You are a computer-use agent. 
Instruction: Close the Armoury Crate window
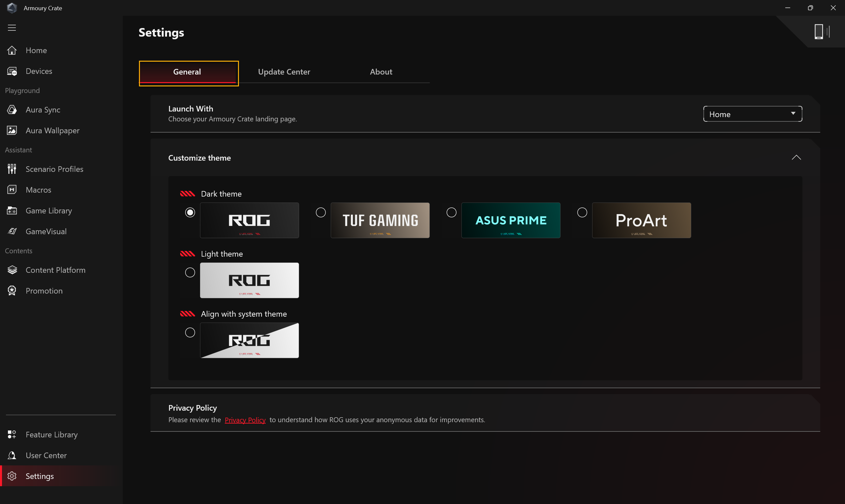833,8
